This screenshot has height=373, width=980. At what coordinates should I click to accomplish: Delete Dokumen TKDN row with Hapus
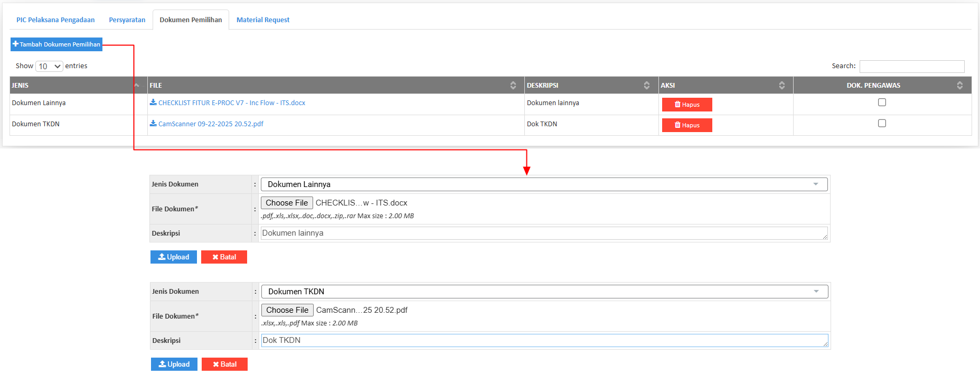point(686,125)
